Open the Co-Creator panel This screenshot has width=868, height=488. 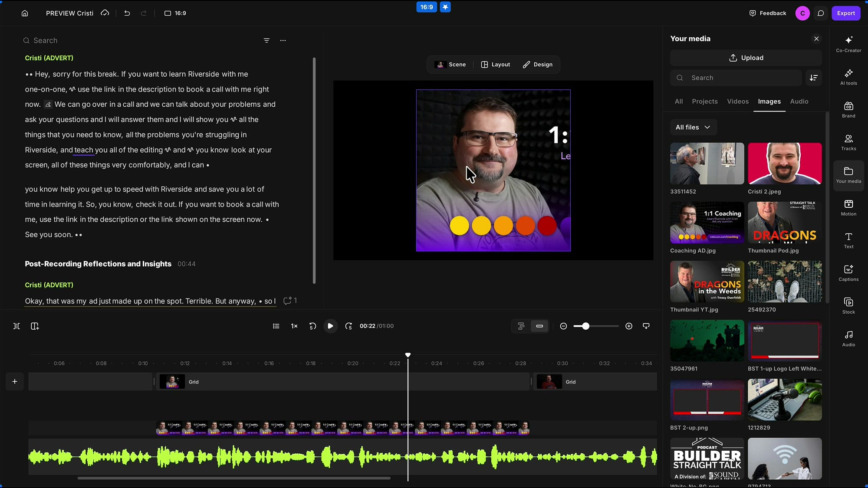pos(848,44)
